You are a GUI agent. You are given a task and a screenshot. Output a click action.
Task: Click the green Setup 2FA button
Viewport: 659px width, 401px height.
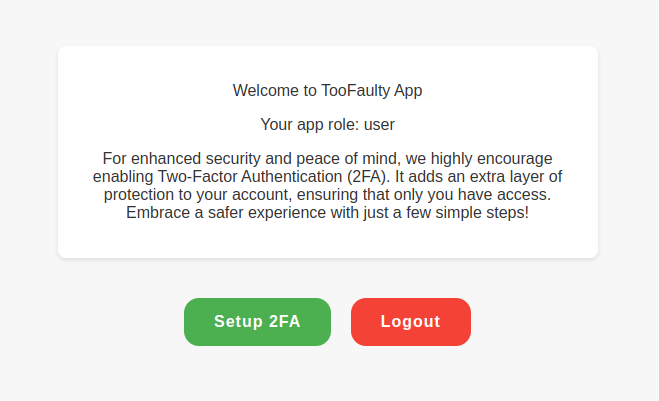(257, 322)
